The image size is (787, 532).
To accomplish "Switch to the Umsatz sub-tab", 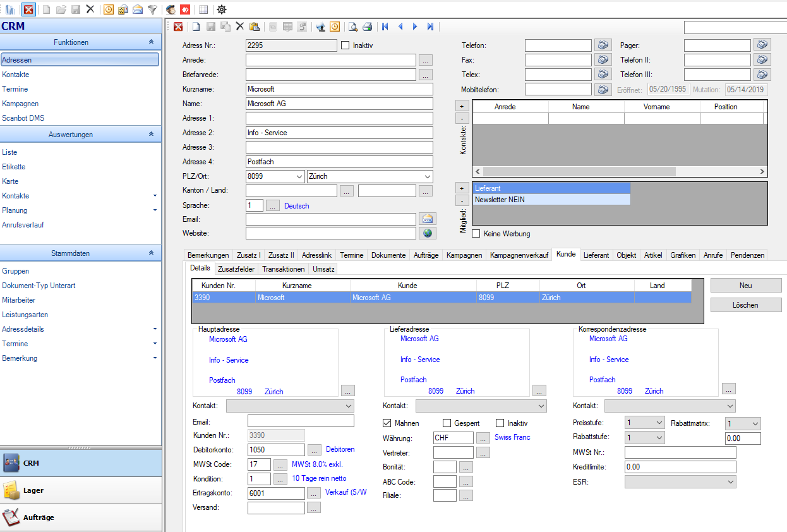I will pyautogui.click(x=323, y=269).
